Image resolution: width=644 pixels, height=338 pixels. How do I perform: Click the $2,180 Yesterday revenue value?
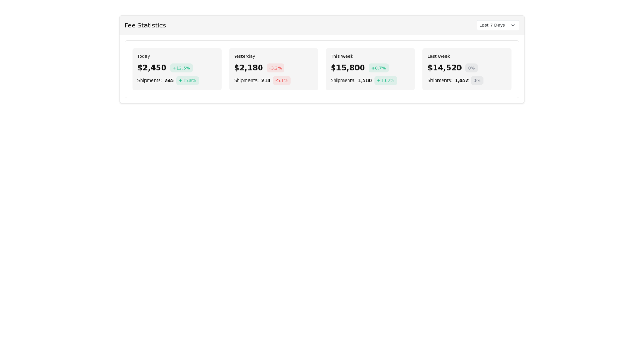tap(248, 68)
